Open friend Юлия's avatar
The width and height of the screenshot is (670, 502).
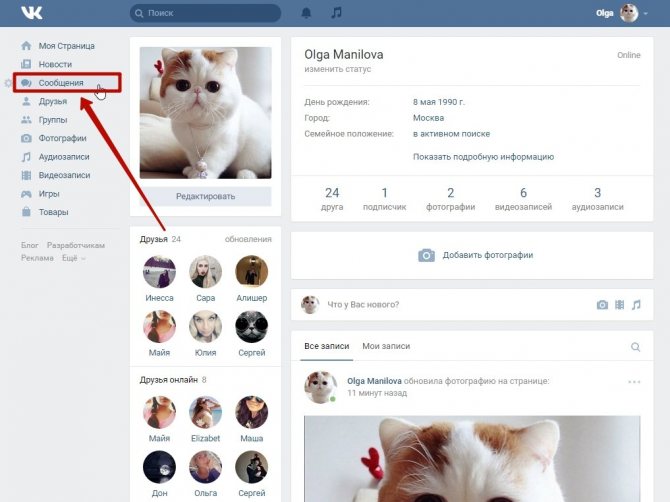[206, 326]
